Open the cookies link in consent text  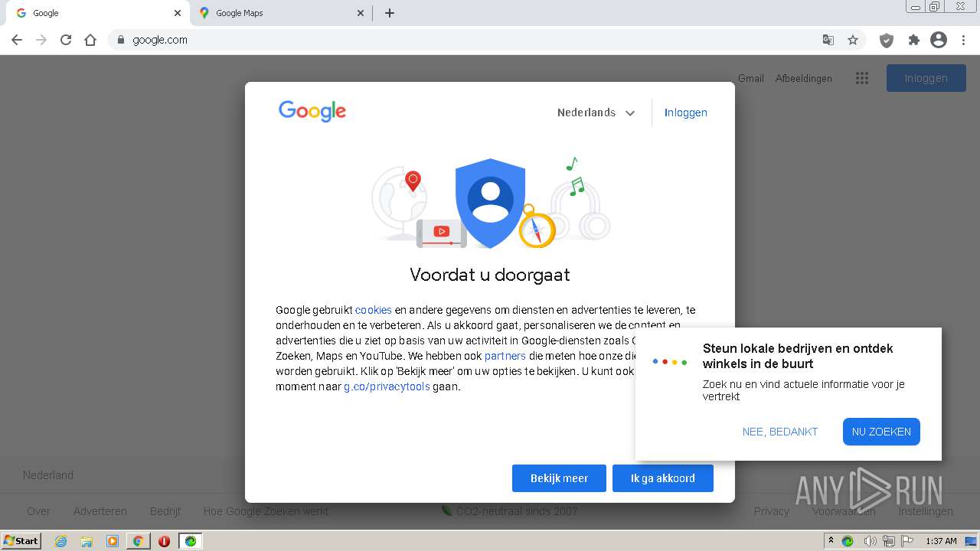[374, 310]
